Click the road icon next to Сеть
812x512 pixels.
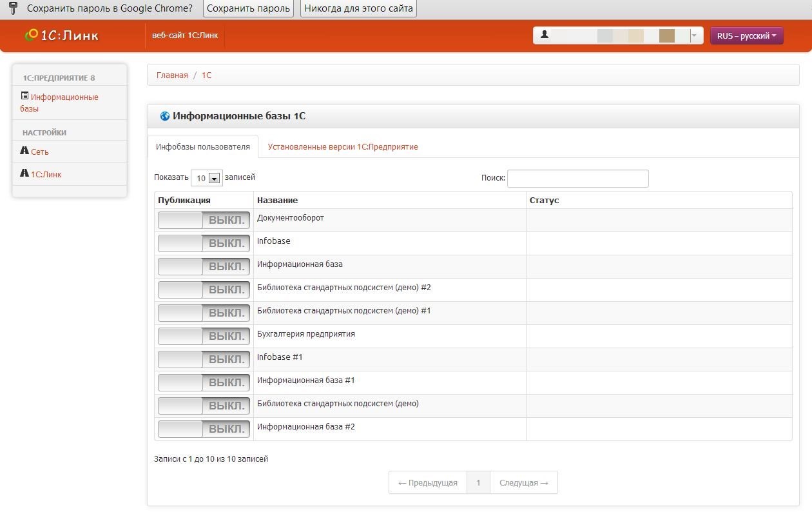click(24, 151)
